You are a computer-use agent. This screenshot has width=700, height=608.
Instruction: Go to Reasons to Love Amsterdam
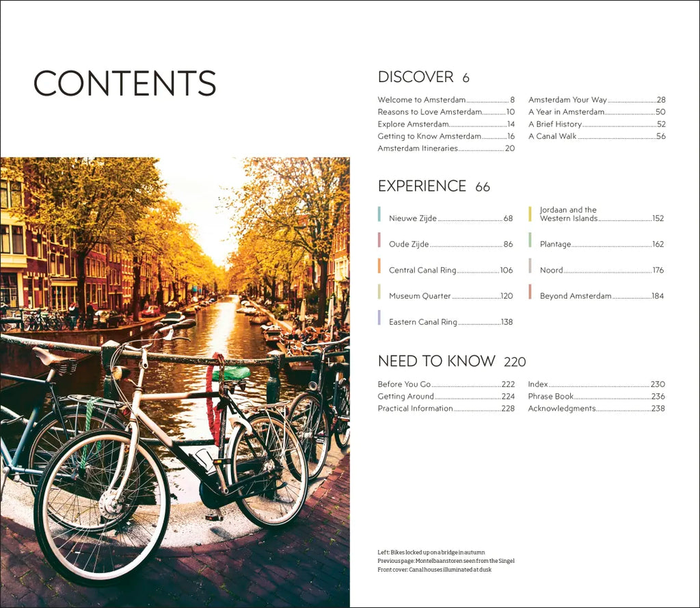(430, 112)
